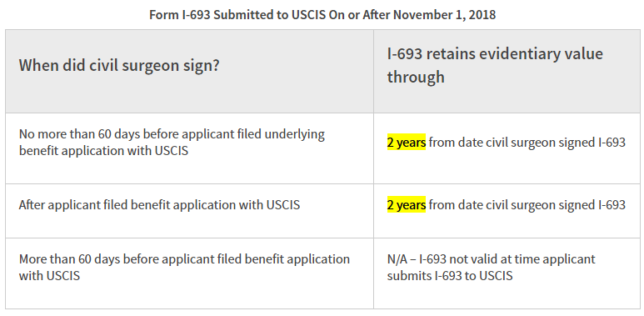Click 'with USCIS' in the last row
The image size is (644, 316).
tap(49, 275)
